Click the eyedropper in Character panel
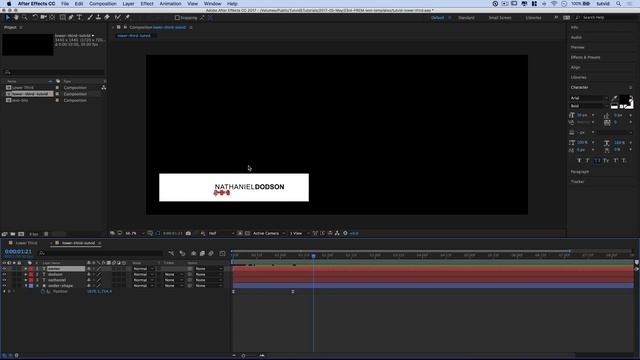The image size is (640, 360). [x=614, y=98]
